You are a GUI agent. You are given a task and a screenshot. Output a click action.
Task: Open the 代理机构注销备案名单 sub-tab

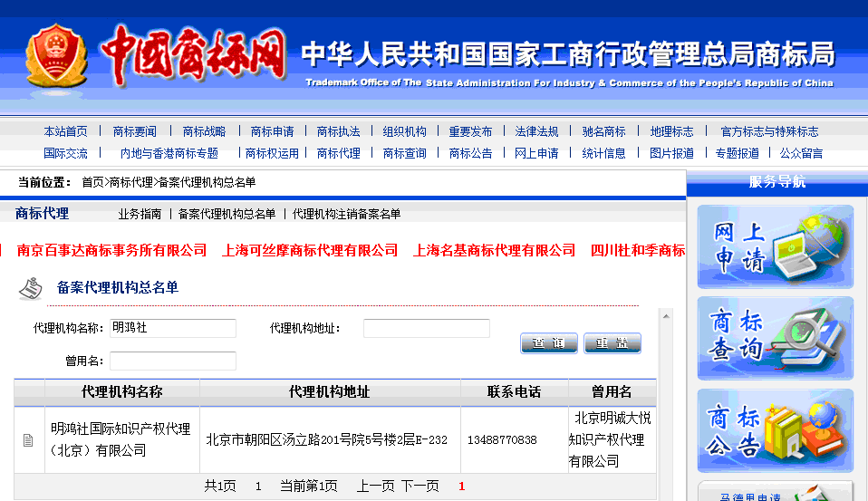346,214
